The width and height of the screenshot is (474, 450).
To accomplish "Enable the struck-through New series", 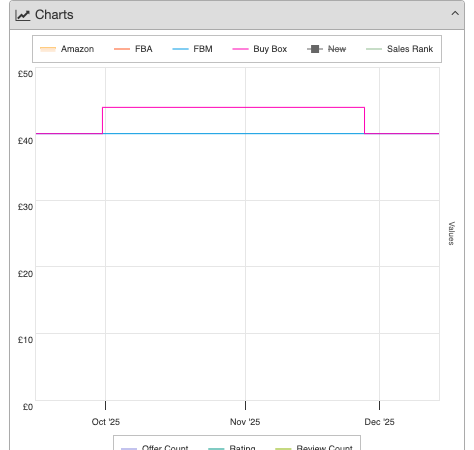I will [x=327, y=49].
